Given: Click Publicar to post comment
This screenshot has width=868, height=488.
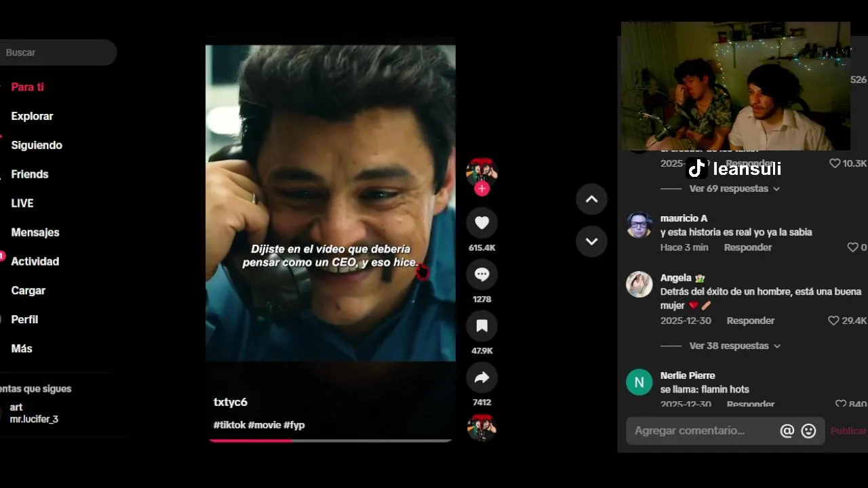Looking at the screenshot, I should click(849, 431).
